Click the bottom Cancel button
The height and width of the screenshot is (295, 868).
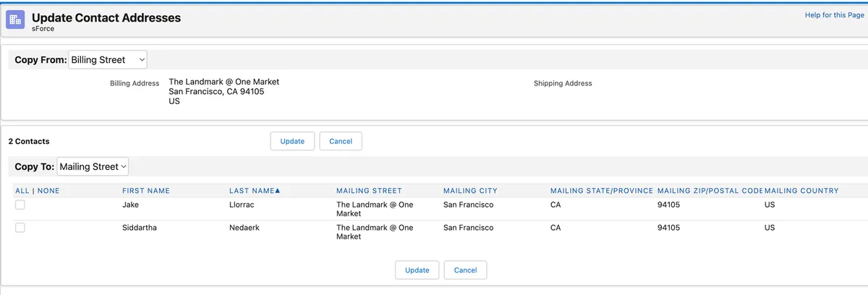click(x=466, y=270)
